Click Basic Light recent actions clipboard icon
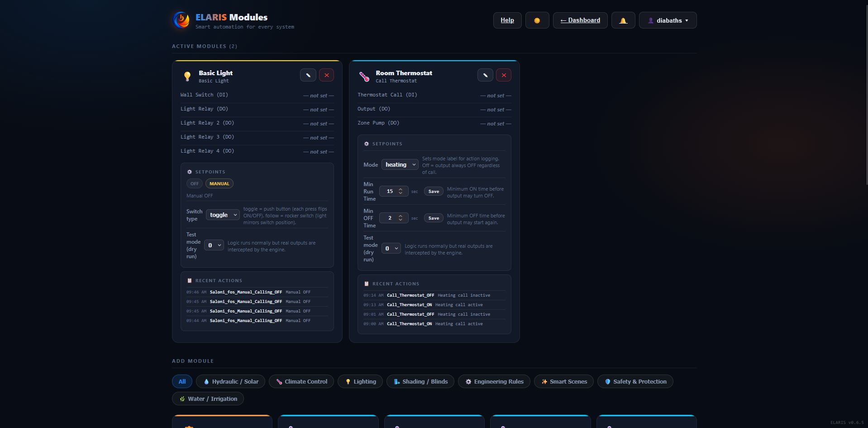The width and height of the screenshot is (868, 428). click(x=190, y=281)
